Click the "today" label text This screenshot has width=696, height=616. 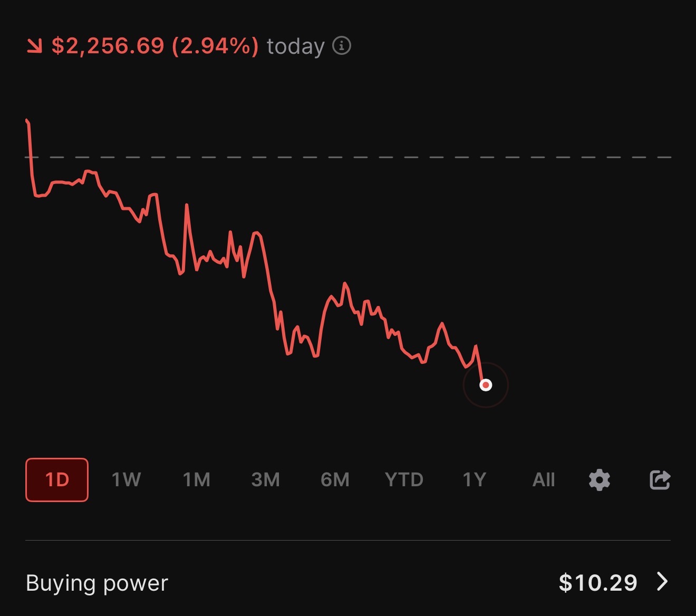tap(295, 46)
